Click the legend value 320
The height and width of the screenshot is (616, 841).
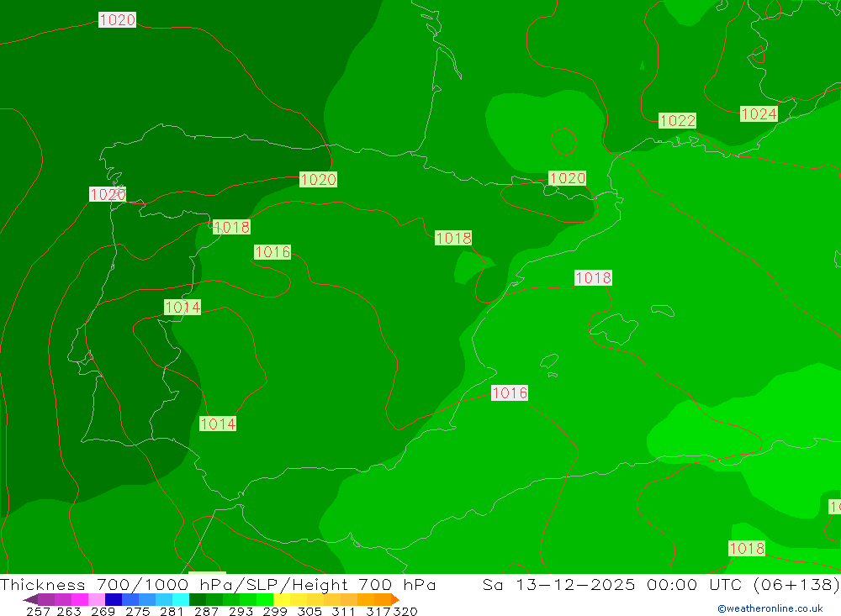click(x=405, y=611)
